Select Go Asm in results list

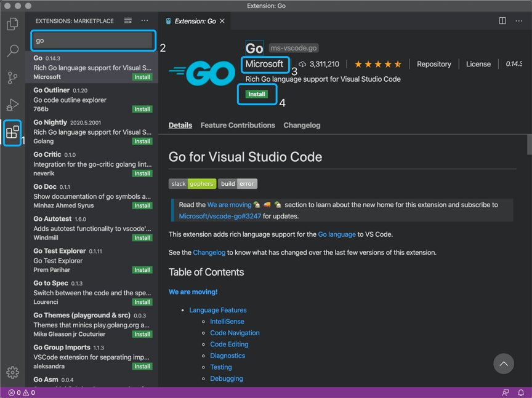pyautogui.click(x=92, y=380)
